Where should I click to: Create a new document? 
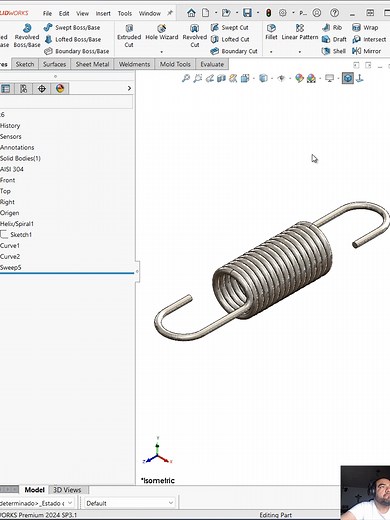click(x=206, y=13)
